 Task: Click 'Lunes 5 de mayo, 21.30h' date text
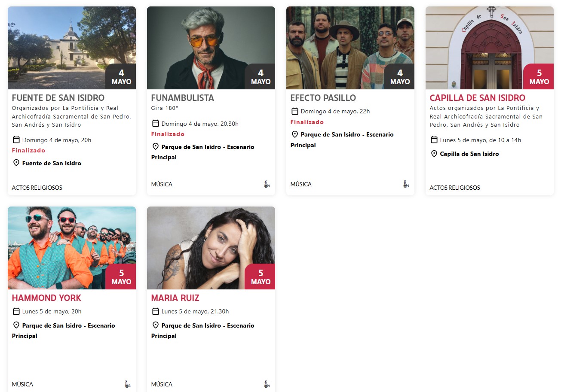(195, 312)
